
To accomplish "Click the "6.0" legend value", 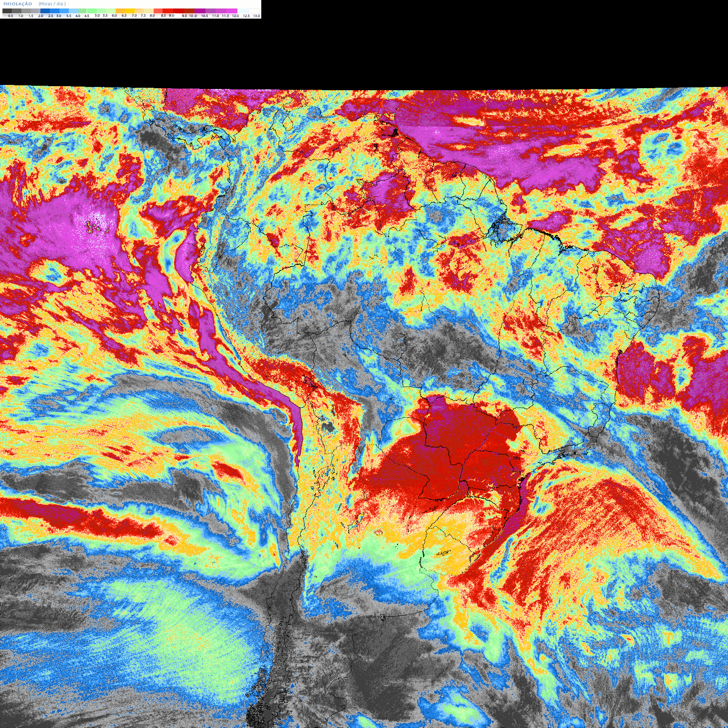I will [x=114, y=15].
